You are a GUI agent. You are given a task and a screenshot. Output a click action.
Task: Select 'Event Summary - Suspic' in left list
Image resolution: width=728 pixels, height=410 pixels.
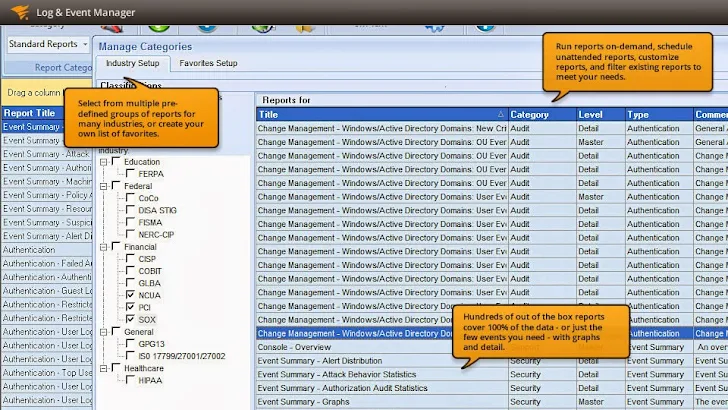(47, 222)
